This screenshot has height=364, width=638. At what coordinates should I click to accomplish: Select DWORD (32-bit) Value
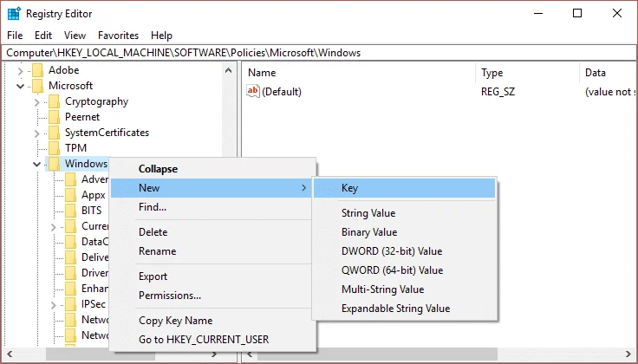(405, 251)
